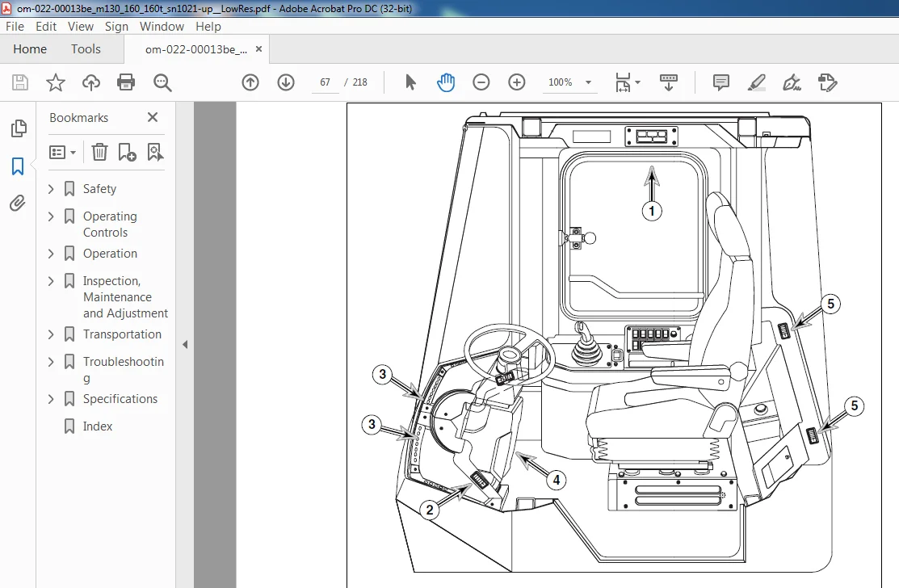899x588 pixels.
Task: Expand the Operation bookmark
Action: point(51,254)
